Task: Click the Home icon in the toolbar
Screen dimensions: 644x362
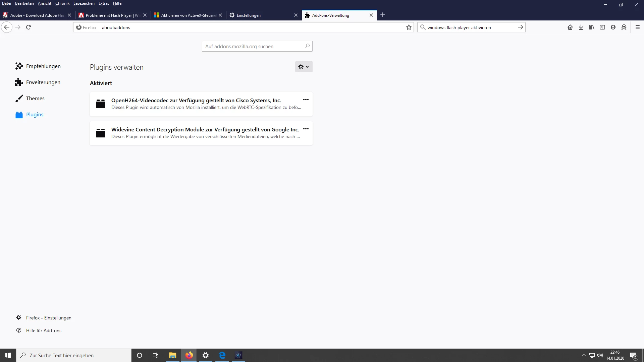Action: 570,27
